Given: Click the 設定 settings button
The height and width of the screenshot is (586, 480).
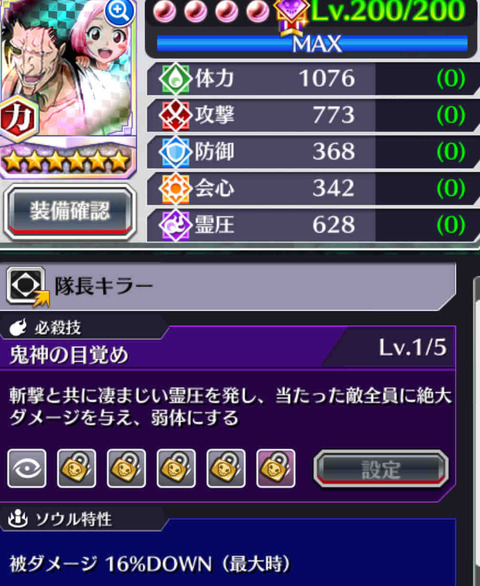Looking at the screenshot, I should click(x=381, y=469).
